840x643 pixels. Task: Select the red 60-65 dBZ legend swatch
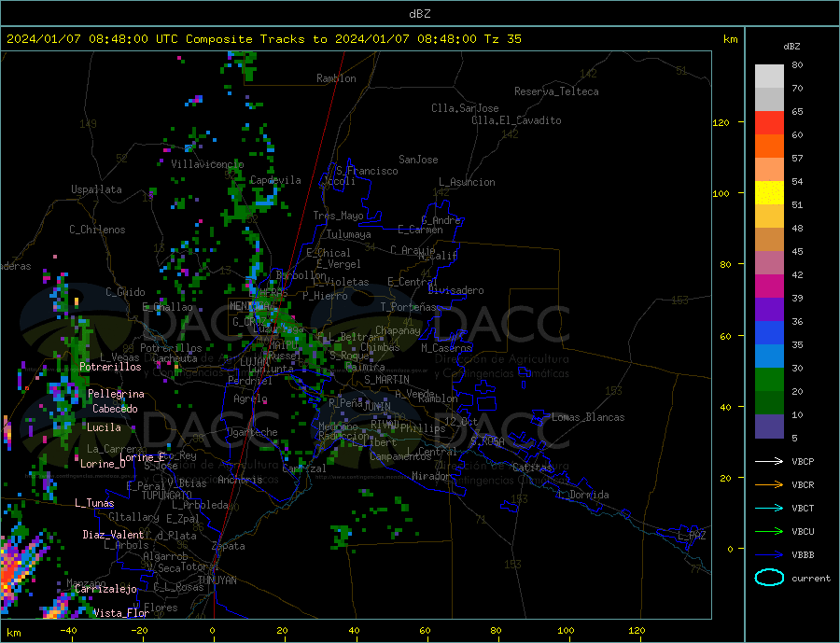click(x=769, y=122)
